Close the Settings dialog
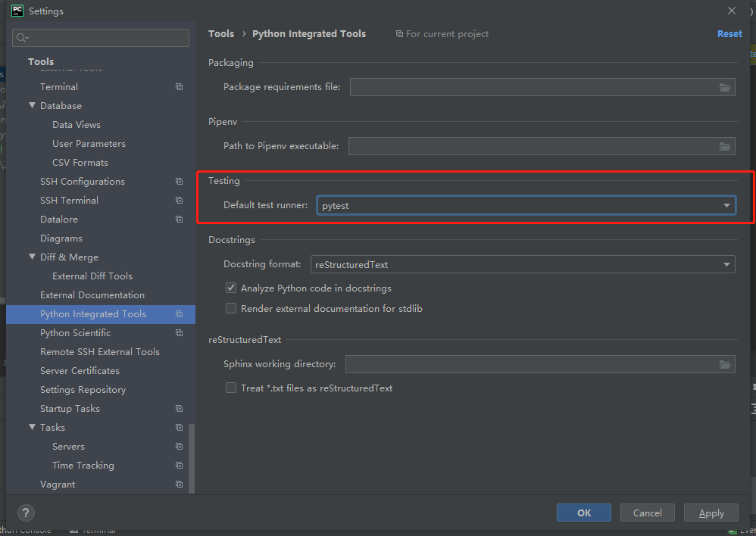The height and width of the screenshot is (536, 756). [732, 11]
